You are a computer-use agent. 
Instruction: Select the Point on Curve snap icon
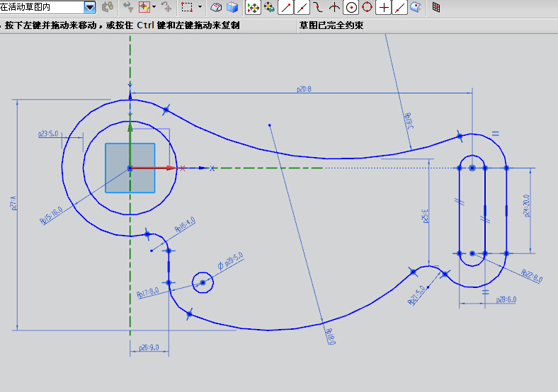(x=400, y=8)
